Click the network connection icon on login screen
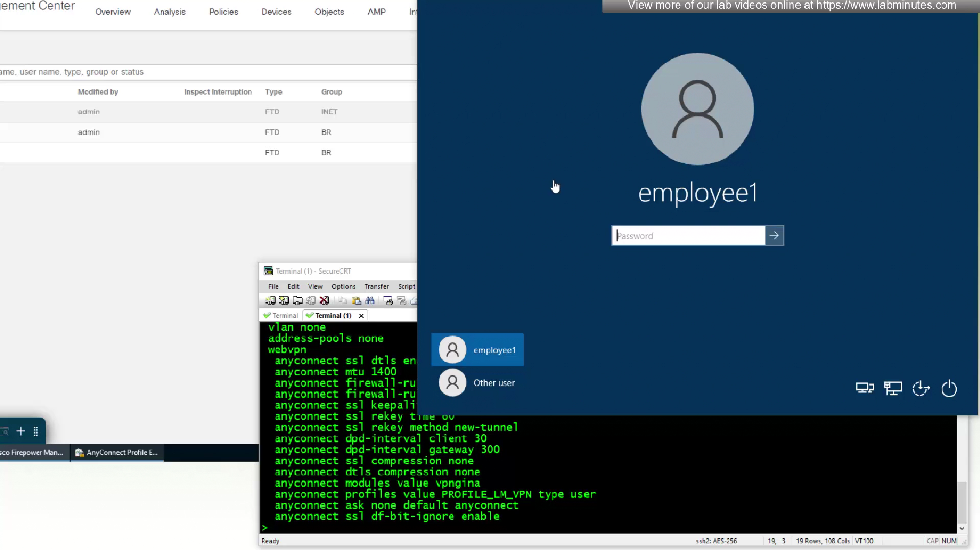This screenshot has height=550, width=980. click(893, 388)
